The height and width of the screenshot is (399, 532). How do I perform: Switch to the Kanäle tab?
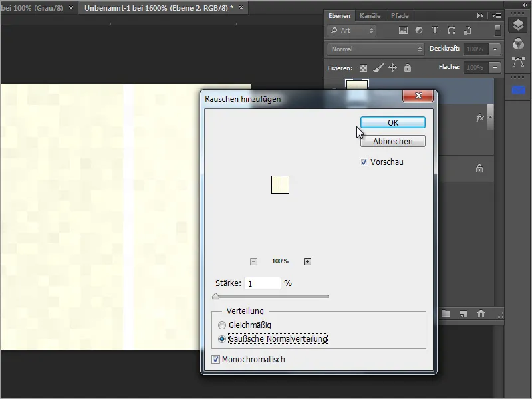(370, 15)
